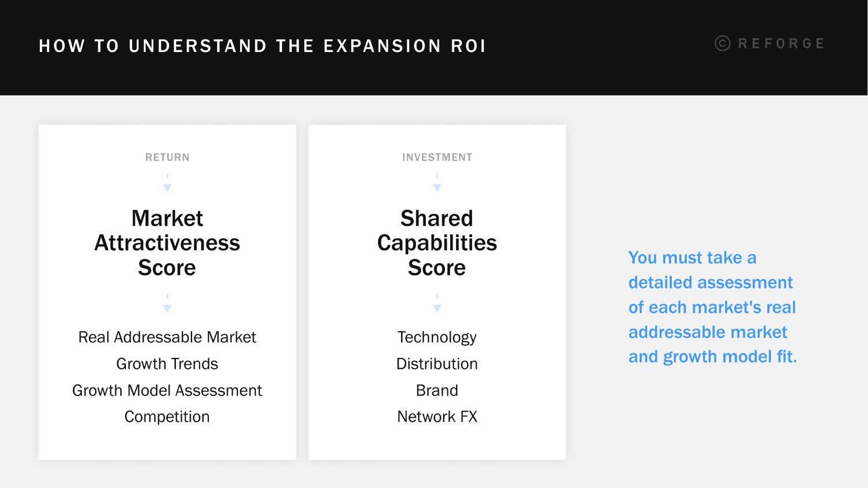Click the Technology item
Image resolution: width=868 pixels, height=488 pixels.
click(x=437, y=337)
